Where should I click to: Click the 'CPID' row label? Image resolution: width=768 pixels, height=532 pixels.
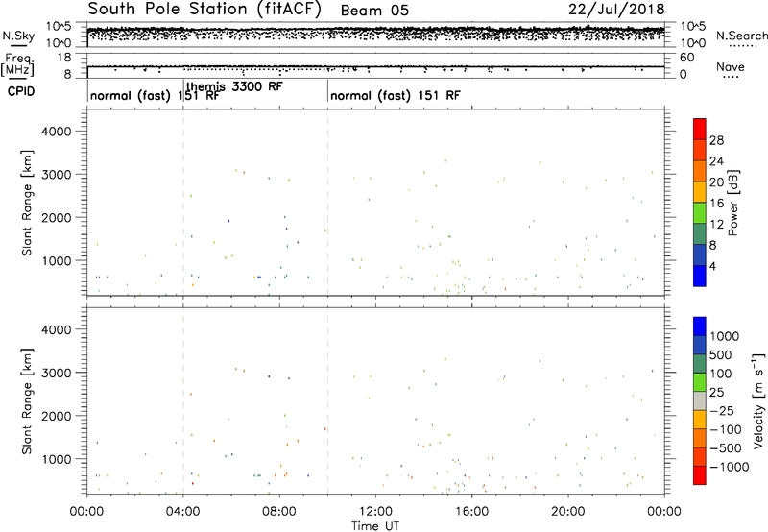(21, 91)
